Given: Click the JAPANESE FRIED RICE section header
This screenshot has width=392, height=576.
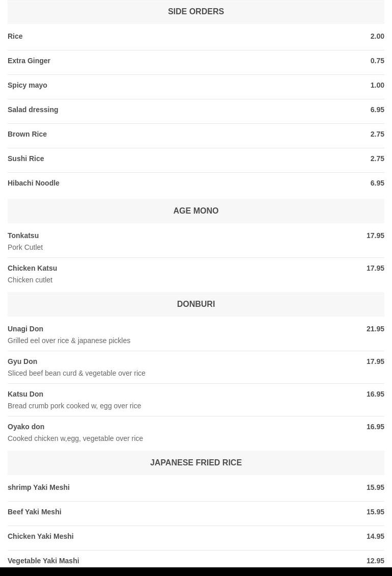Looking at the screenshot, I should (196, 462).
